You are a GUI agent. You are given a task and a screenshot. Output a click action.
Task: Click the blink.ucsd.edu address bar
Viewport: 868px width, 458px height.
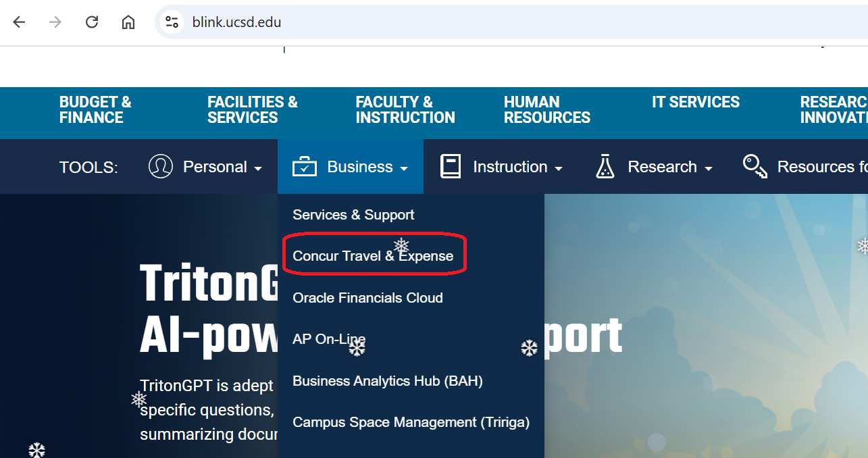point(405,22)
